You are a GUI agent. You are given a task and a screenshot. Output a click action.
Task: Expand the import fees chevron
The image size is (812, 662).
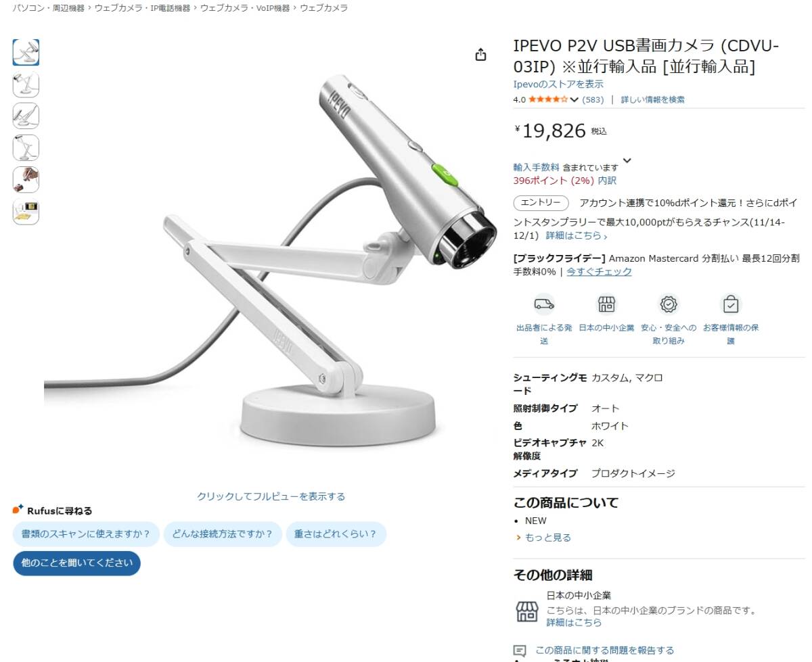[627, 161]
